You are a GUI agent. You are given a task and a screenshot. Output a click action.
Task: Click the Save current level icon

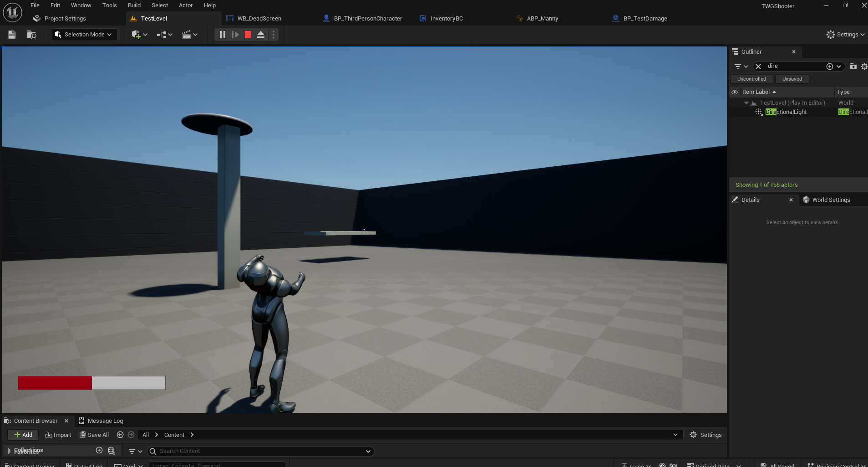(x=12, y=35)
